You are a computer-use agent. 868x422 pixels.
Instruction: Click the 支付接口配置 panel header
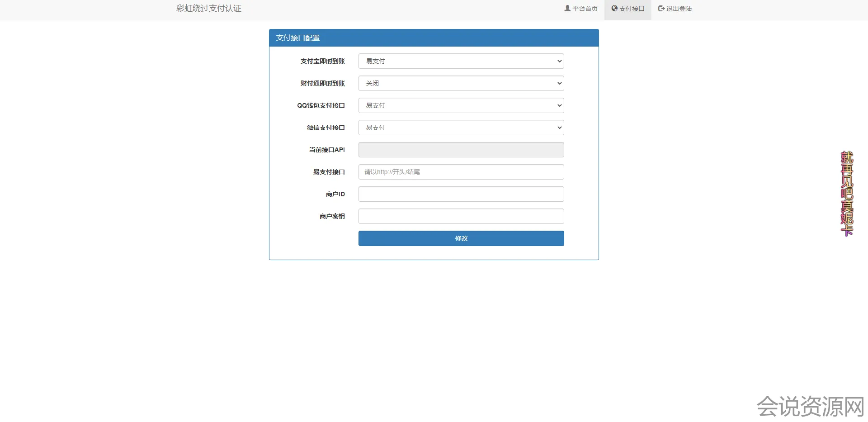tap(434, 38)
